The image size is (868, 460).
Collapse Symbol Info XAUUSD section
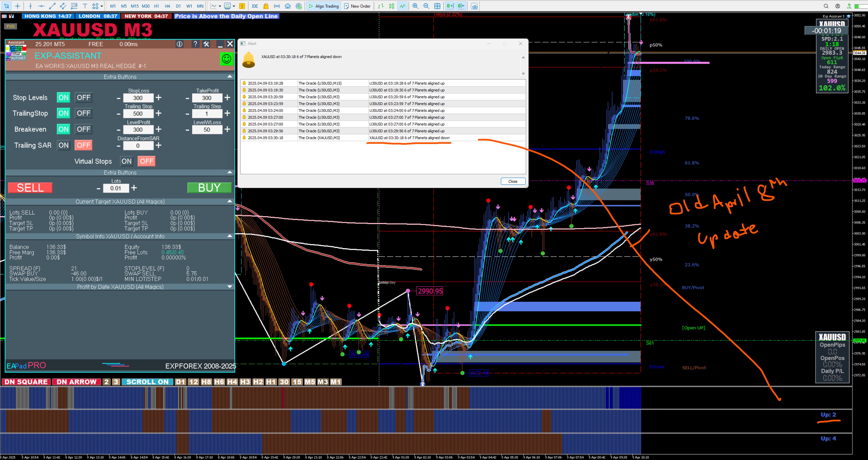click(230, 236)
